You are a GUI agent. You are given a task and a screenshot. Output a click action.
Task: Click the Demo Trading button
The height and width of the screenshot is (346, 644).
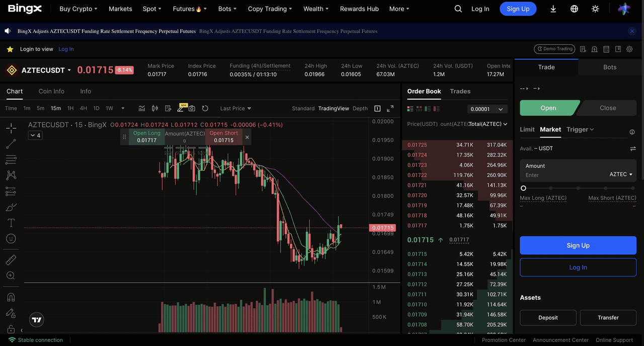[554, 49]
